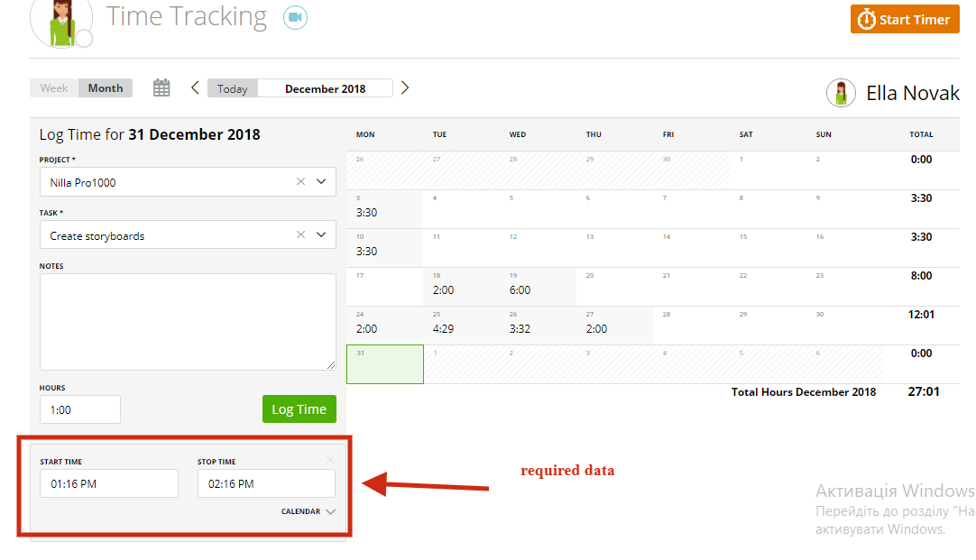Click Ella Novak's avatar image
The image size is (976, 560).
coord(841,93)
